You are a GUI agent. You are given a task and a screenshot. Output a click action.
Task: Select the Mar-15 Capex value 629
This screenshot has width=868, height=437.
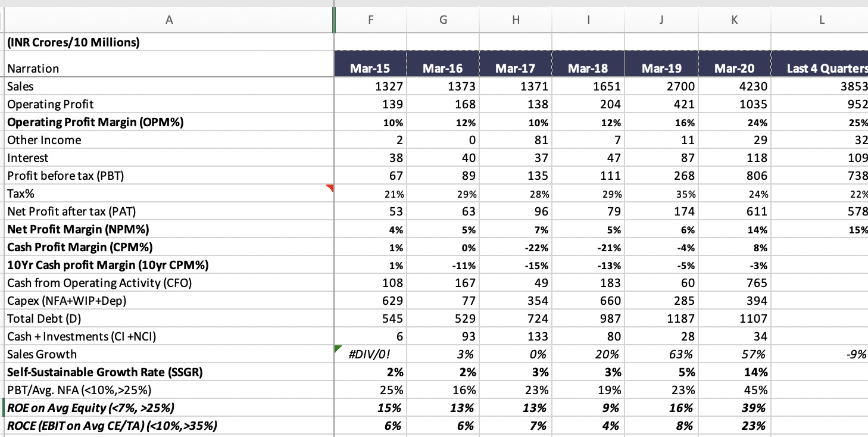(x=371, y=301)
